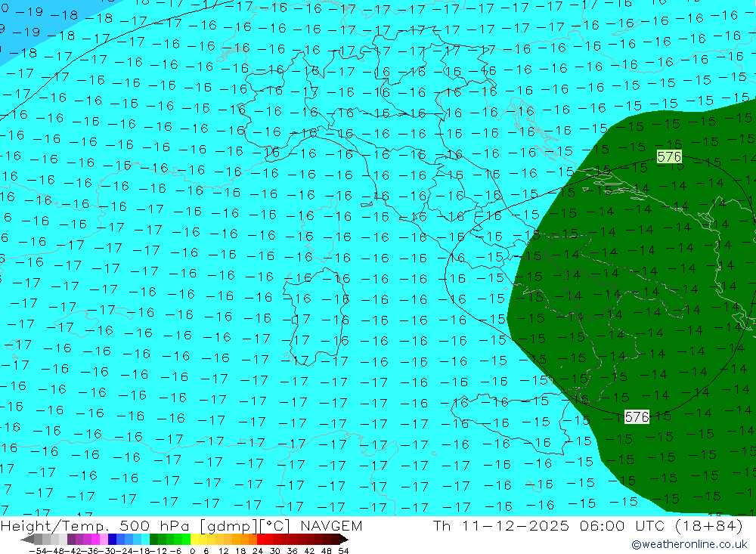
Task: Click the dark green -12 legend swatch
Action: [x=153, y=540]
